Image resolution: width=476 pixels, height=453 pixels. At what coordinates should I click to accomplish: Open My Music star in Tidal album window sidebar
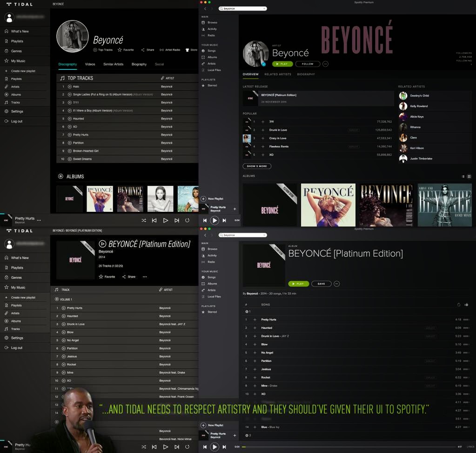point(7,287)
